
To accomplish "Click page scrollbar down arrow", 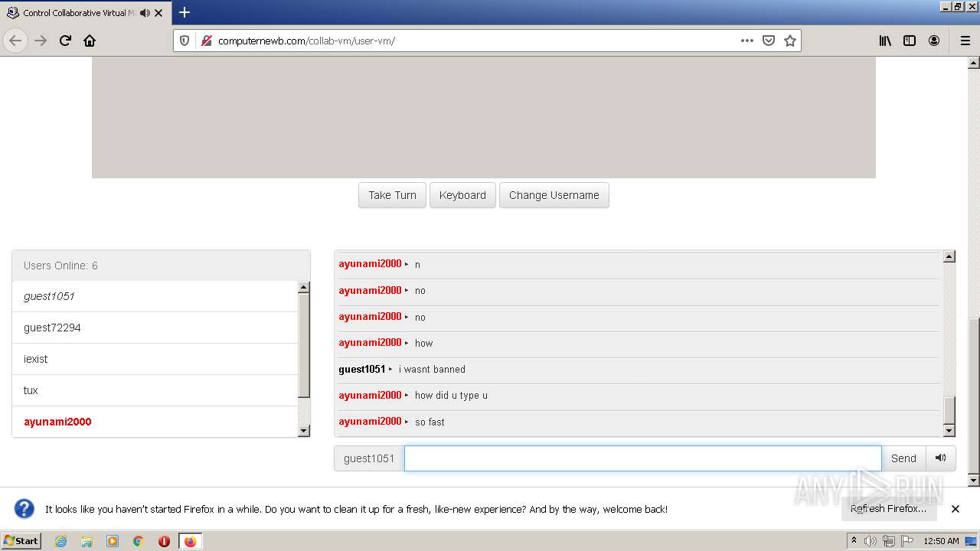I will pos(974,481).
